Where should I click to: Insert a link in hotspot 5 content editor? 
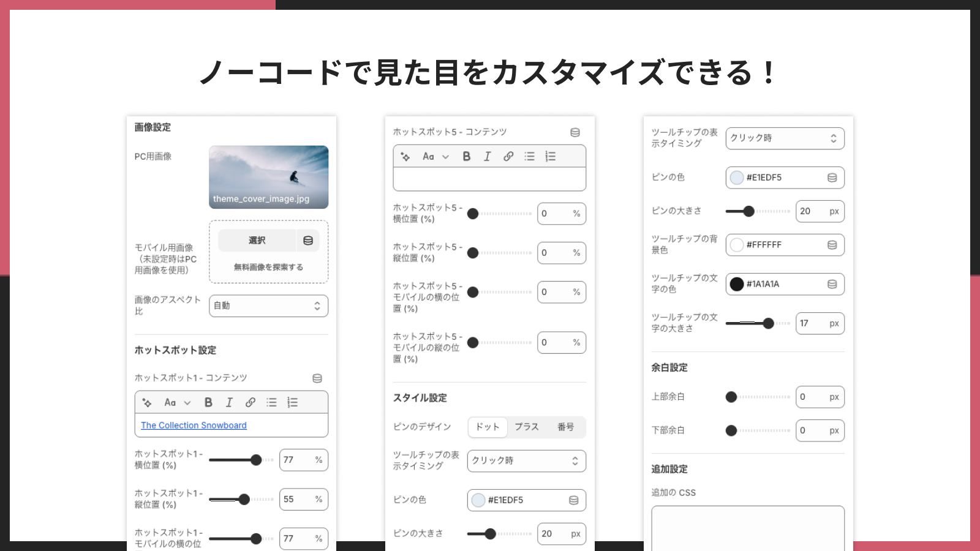[508, 156]
